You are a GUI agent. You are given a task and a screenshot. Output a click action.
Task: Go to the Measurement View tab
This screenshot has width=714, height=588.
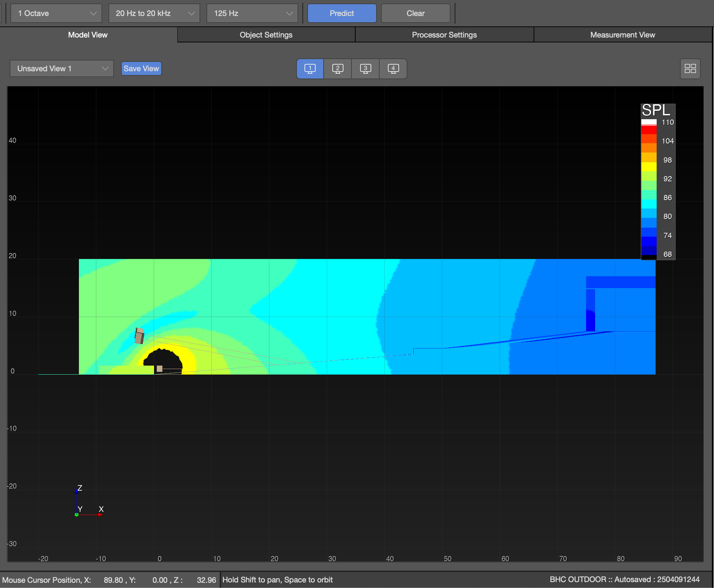pyautogui.click(x=622, y=35)
